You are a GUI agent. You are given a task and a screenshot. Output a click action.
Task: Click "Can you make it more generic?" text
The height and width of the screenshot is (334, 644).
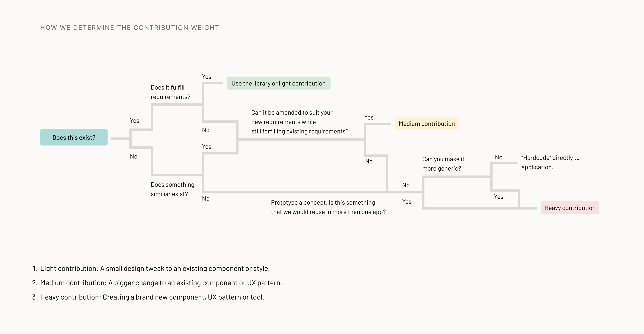(443, 164)
